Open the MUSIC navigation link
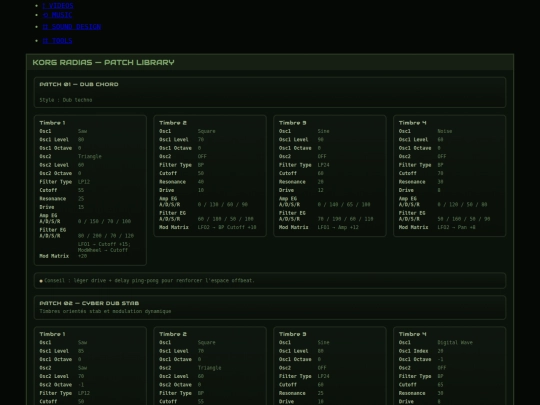This screenshot has width=540, height=405. coord(57,15)
